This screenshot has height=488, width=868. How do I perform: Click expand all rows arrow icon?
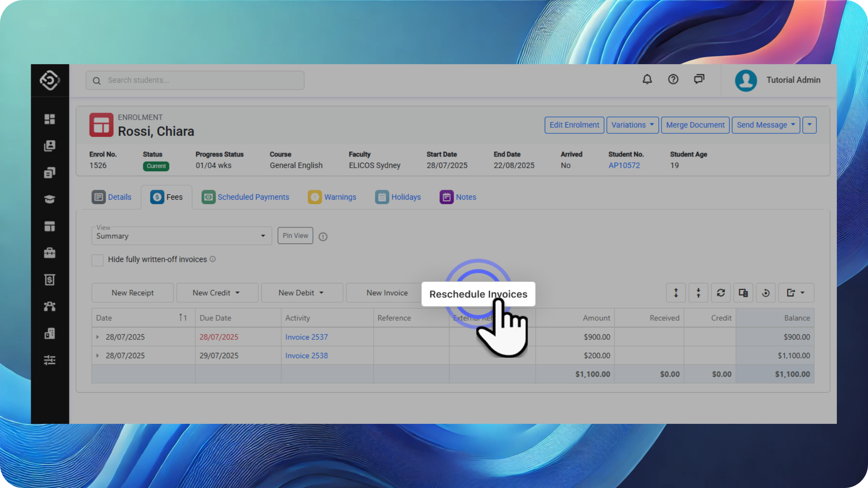coord(676,293)
